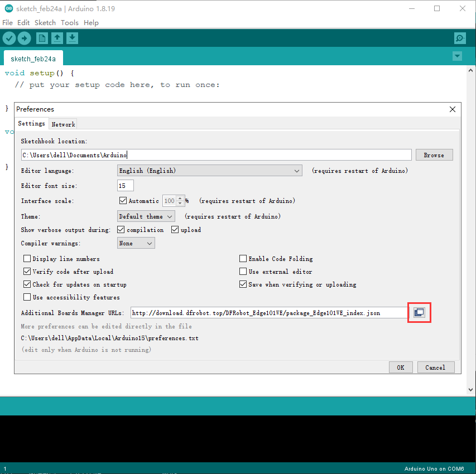Viewport: 476px width, 474px height.
Task: Open the Tools menu
Action: pyautogui.click(x=70, y=23)
